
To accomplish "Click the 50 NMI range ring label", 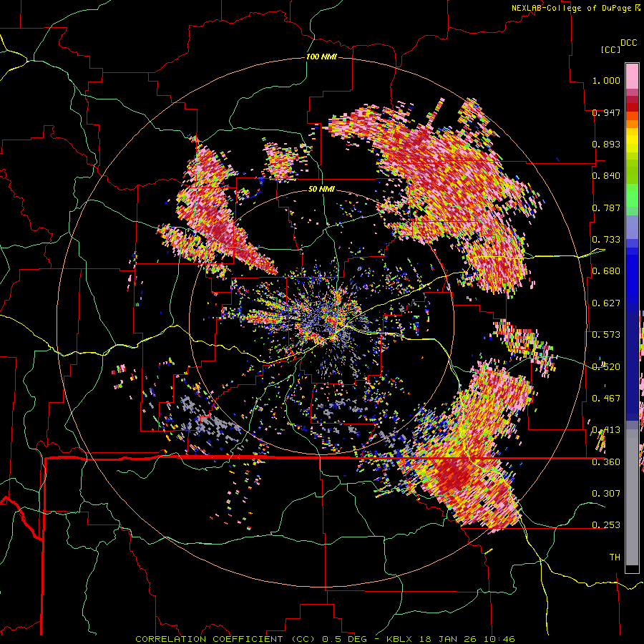I will click(x=321, y=190).
